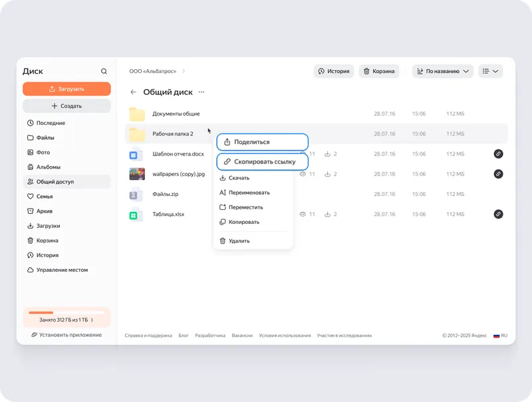Open the search magnifier icon in sidebar
Screen dimensions: 532x402
click(104, 71)
